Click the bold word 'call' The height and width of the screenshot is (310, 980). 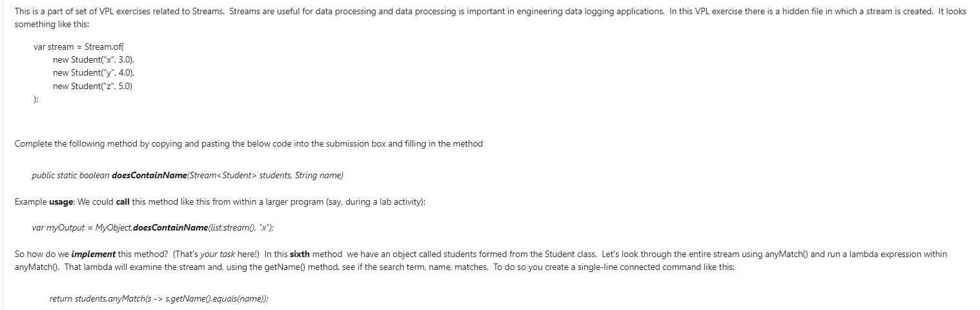tap(123, 202)
